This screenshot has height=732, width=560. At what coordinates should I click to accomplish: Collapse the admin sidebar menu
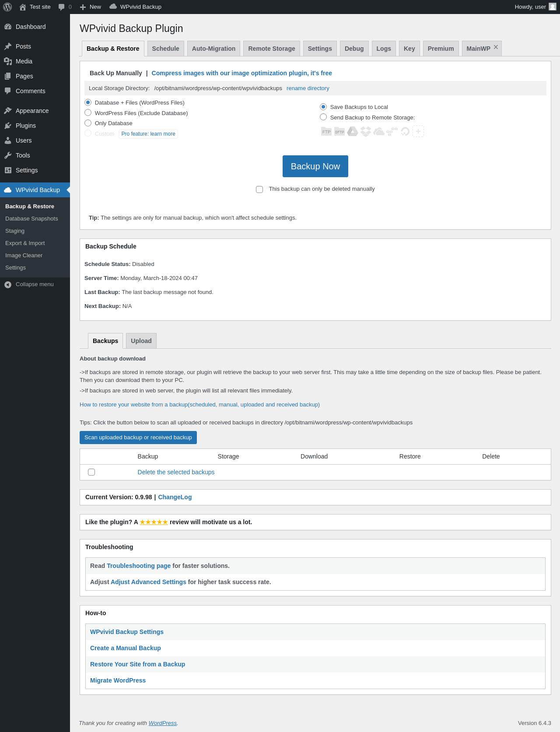point(29,284)
